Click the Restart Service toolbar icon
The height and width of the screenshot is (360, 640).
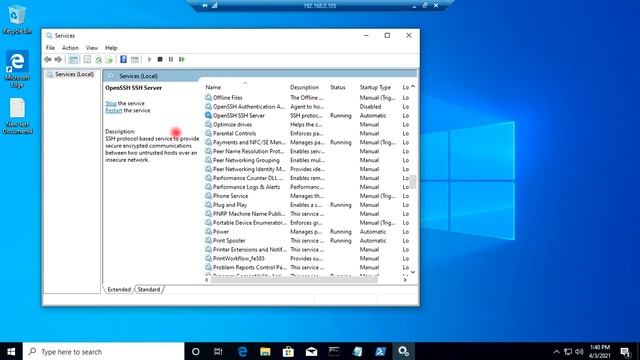click(x=182, y=60)
